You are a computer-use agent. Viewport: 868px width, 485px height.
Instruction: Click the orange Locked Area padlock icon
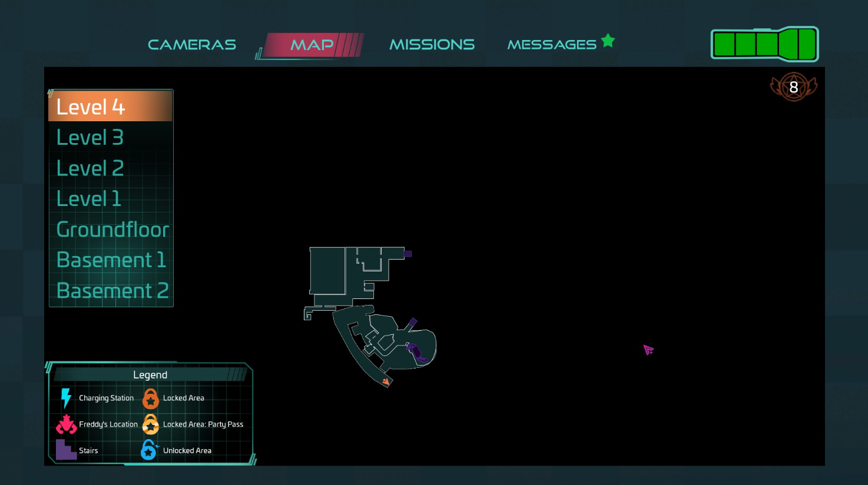(x=151, y=398)
